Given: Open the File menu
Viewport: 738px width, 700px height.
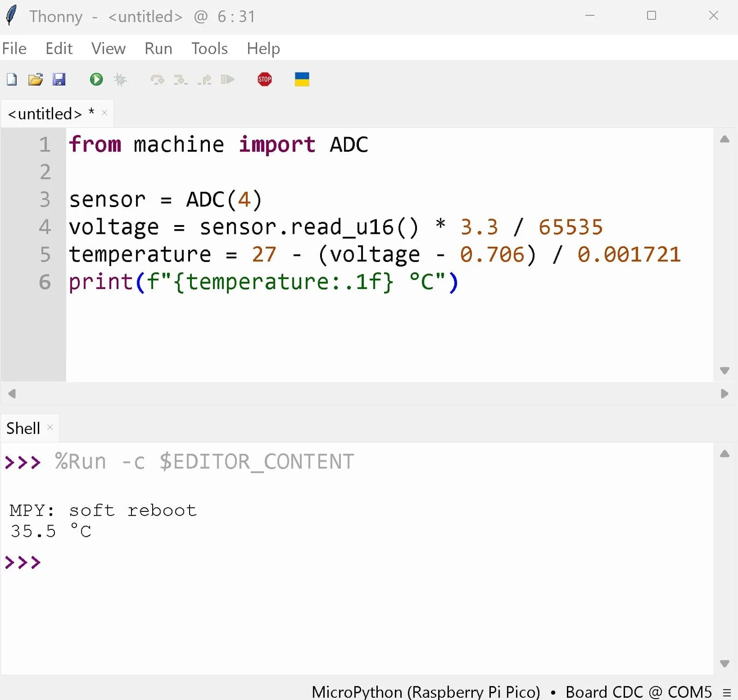Looking at the screenshot, I should [14, 48].
